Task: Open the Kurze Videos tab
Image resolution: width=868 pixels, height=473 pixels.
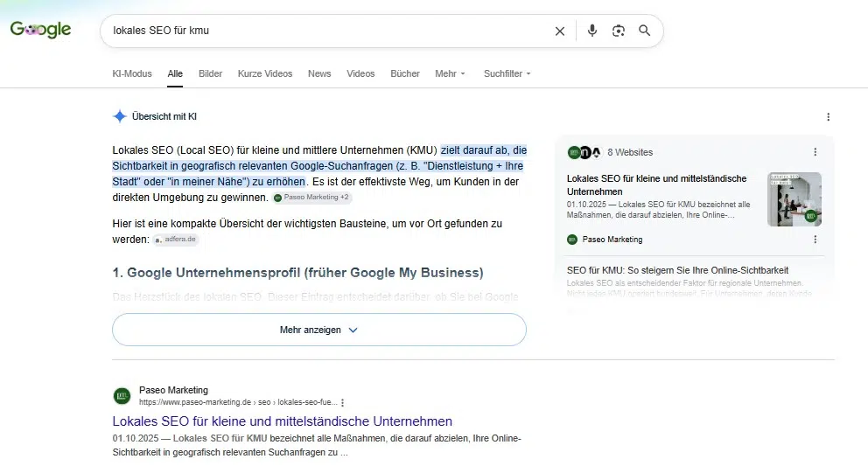Action: point(265,73)
